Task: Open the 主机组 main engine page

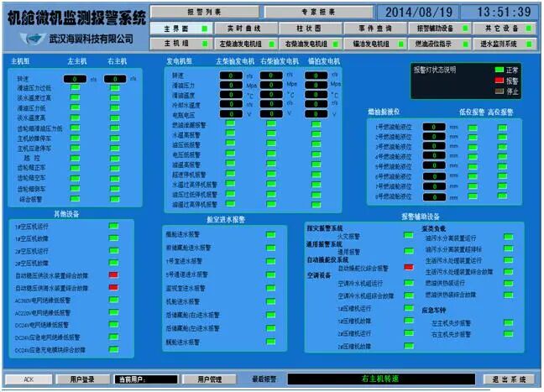Action: click(x=180, y=44)
